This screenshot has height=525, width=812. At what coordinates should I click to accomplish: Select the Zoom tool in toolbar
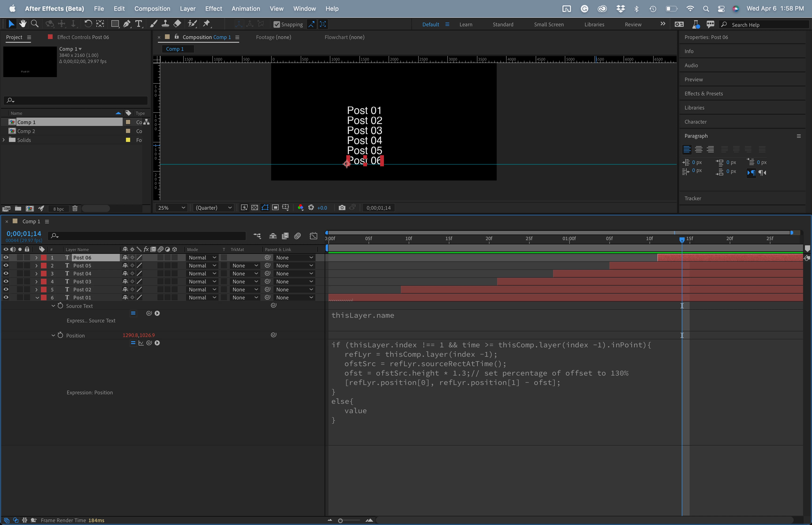coord(34,24)
